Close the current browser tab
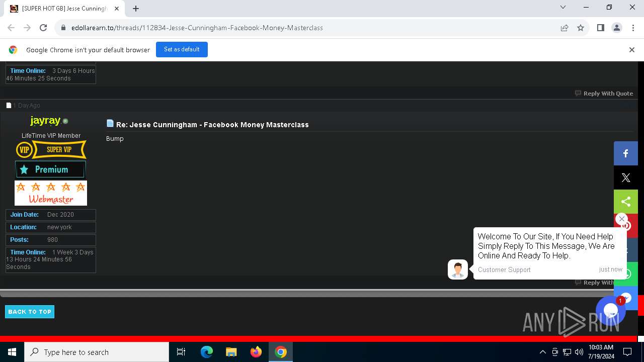This screenshot has height=362, width=644. pyautogui.click(x=116, y=9)
